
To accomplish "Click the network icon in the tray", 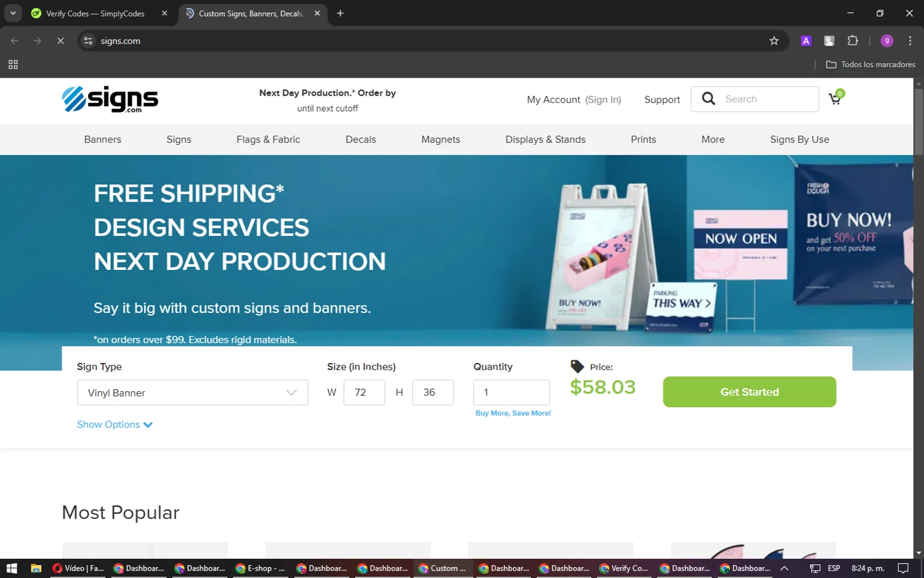I will 815,568.
